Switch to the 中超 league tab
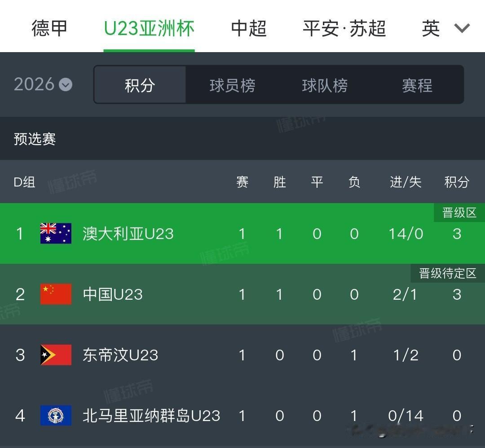485x448 pixels. click(249, 28)
